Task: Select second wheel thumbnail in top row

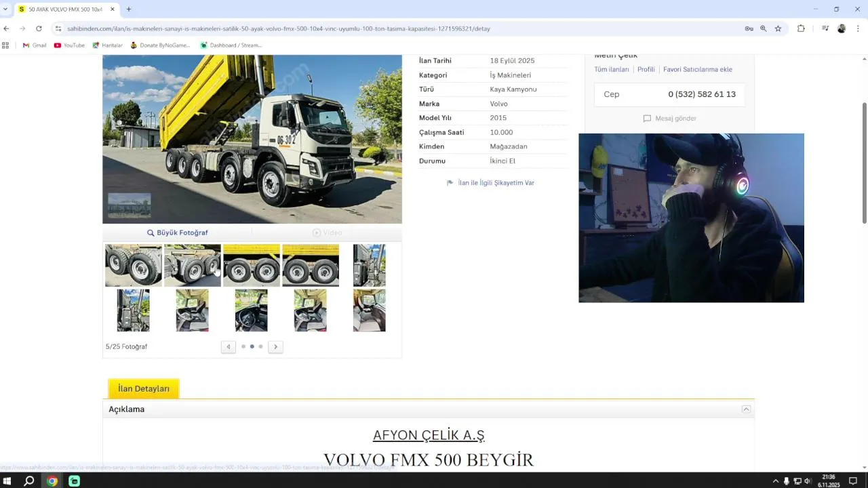Action: (x=193, y=265)
